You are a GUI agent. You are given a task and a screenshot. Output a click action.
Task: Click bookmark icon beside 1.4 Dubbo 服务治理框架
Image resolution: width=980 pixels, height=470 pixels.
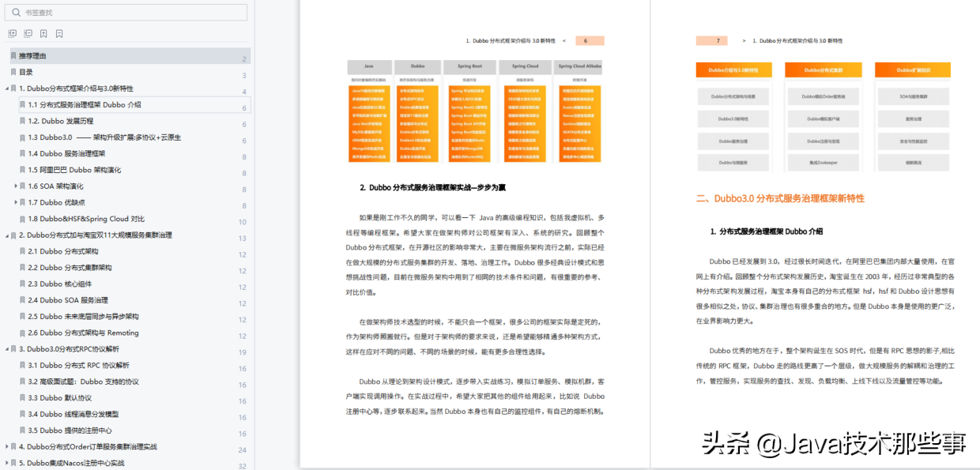point(23,153)
